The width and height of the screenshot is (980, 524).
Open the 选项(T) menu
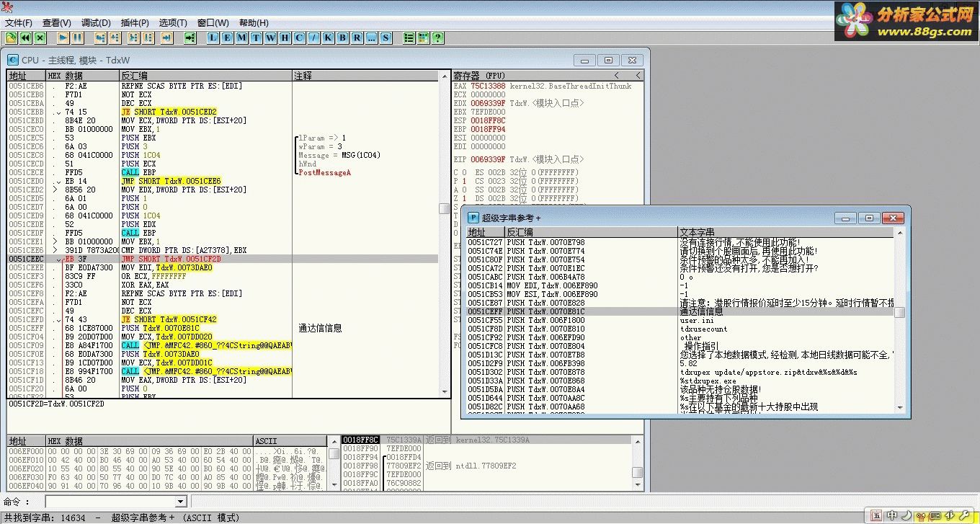173,23
